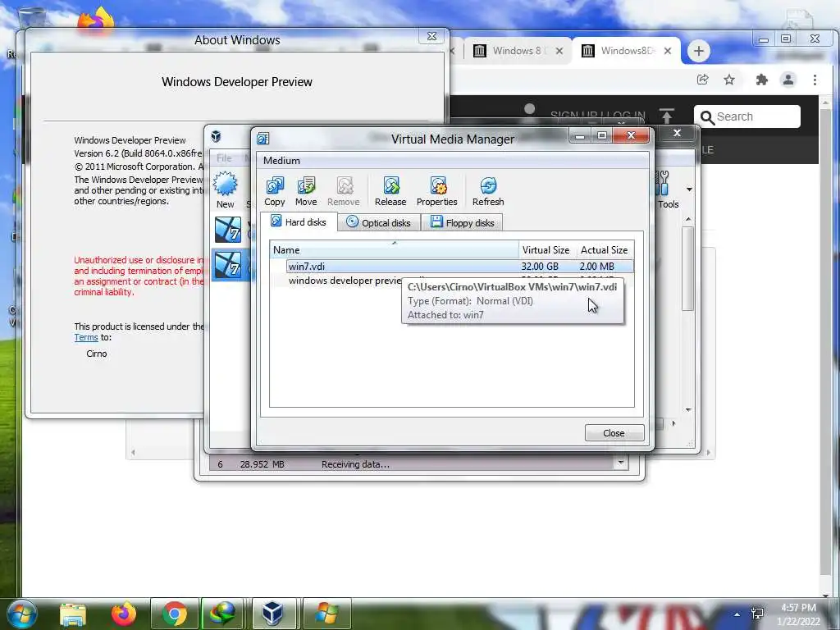Click the Remove disk toolbar icon
This screenshot has height=630, width=840.
click(x=344, y=191)
